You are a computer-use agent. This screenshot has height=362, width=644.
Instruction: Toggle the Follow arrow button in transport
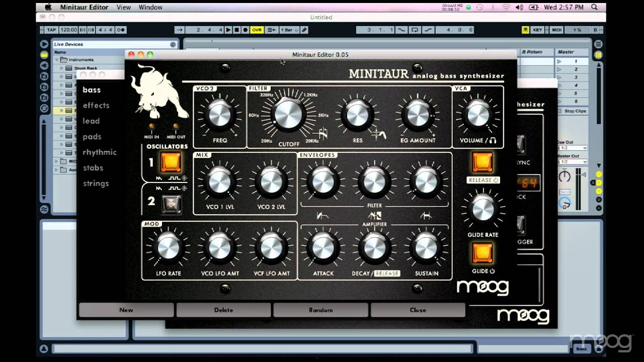(180, 30)
